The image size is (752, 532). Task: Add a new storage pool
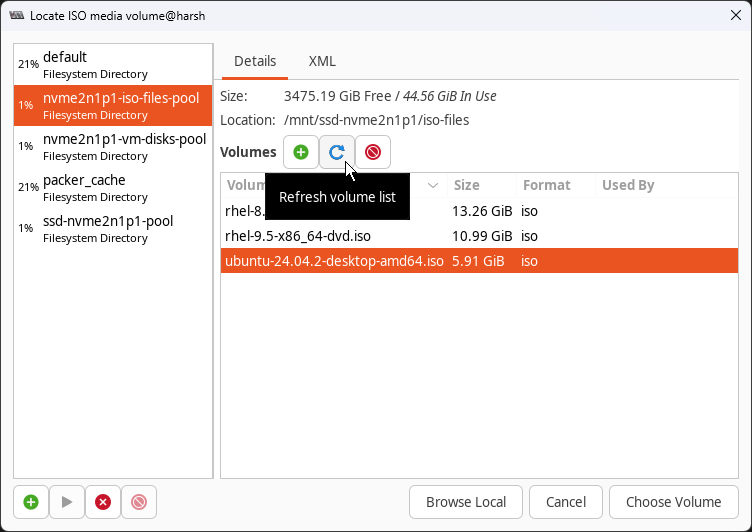pyautogui.click(x=31, y=502)
